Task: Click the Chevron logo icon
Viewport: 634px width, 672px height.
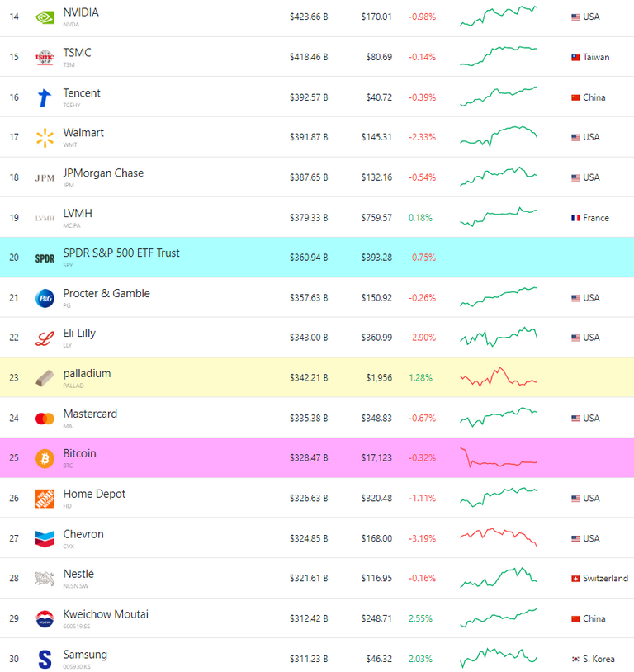Action: pyautogui.click(x=45, y=539)
